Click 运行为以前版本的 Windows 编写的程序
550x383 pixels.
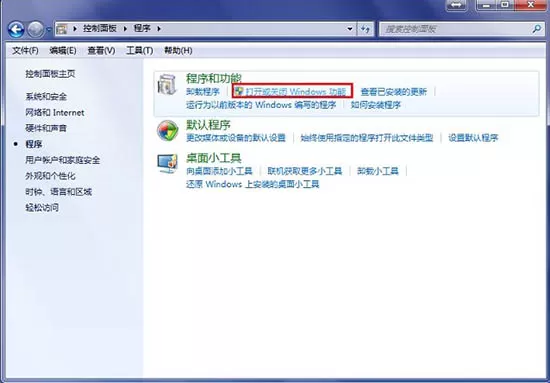point(261,105)
